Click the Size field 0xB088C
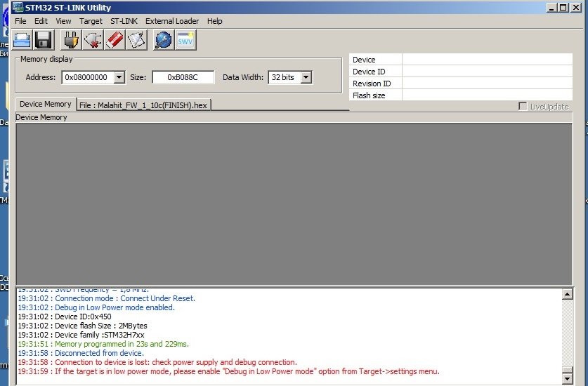This screenshot has width=588, height=386. [x=183, y=77]
